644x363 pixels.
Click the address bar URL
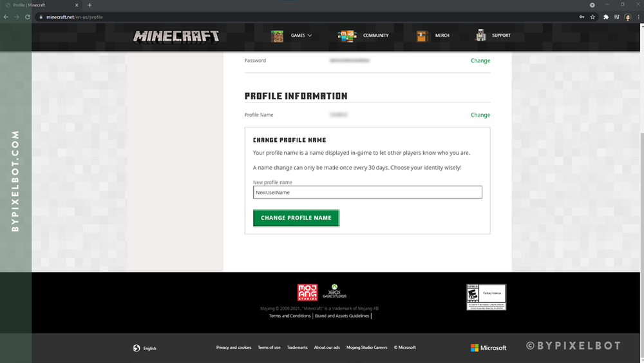tap(74, 17)
